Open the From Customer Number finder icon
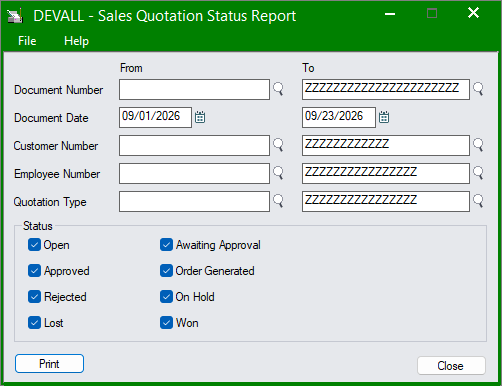Viewport: 502px width, 386px height. (278, 145)
